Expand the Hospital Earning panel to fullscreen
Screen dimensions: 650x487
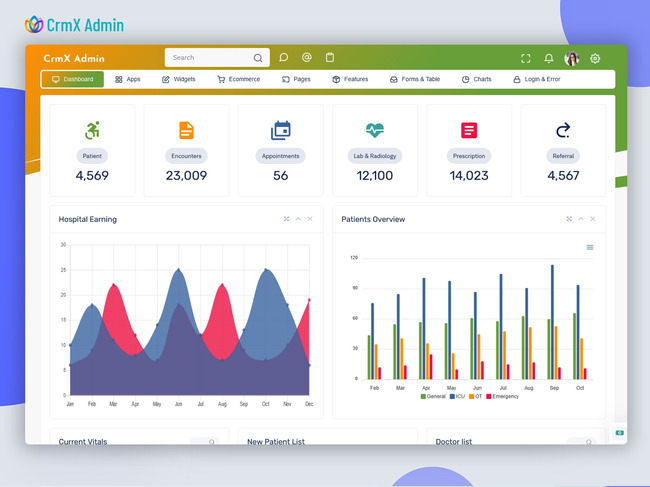pos(286,219)
